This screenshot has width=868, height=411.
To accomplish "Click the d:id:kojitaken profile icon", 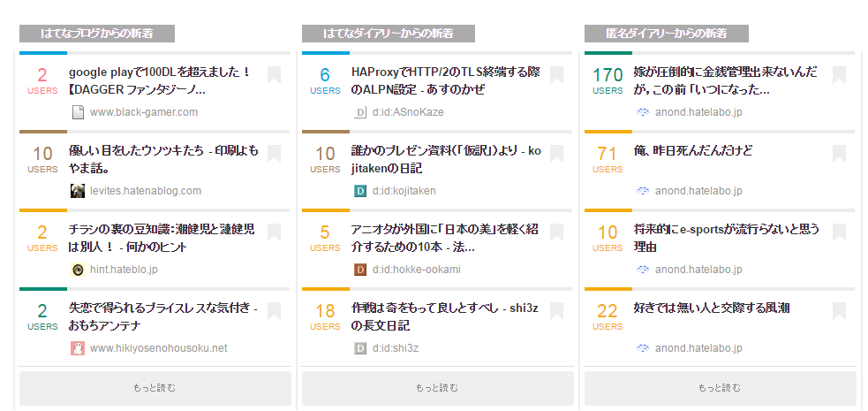I will tap(360, 191).
